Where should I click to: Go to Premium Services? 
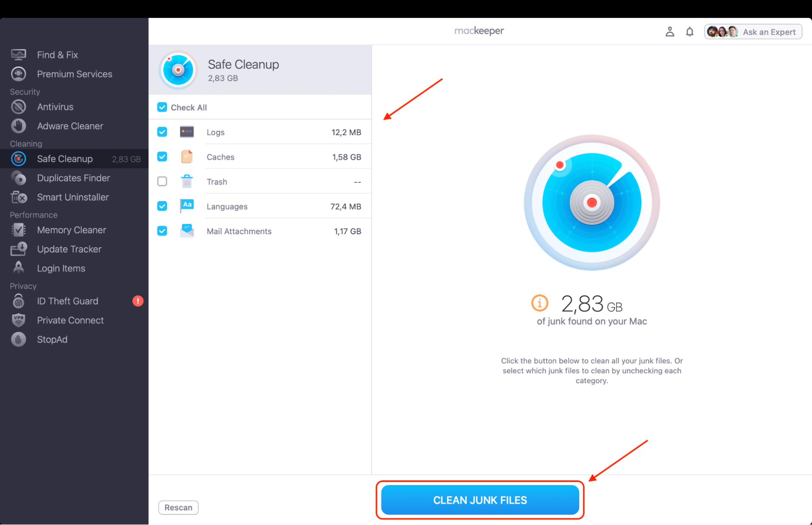(x=74, y=74)
